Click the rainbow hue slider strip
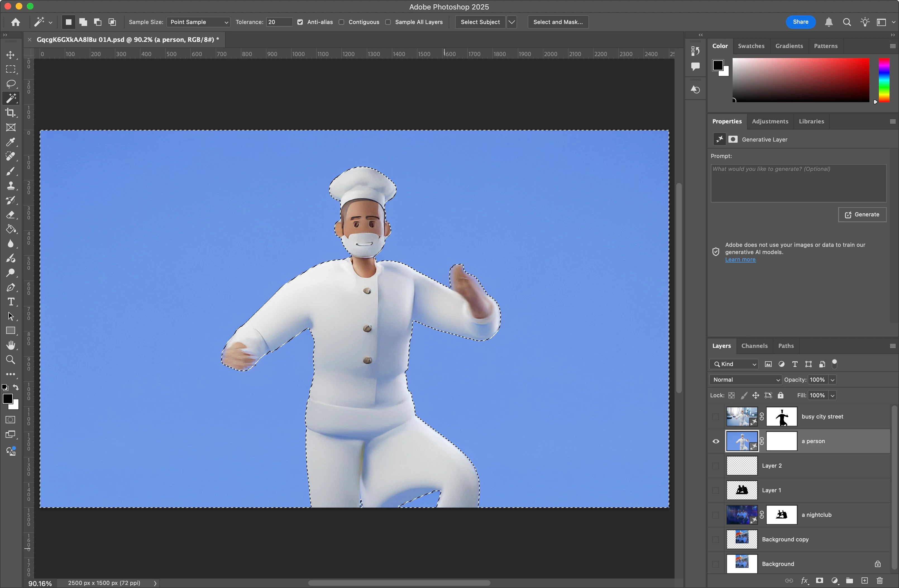This screenshot has width=899, height=588. [x=884, y=80]
